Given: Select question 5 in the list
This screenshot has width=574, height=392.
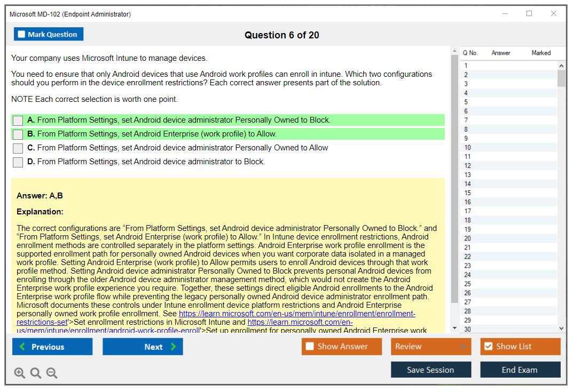Looking at the screenshot, I should pos(509,102).
